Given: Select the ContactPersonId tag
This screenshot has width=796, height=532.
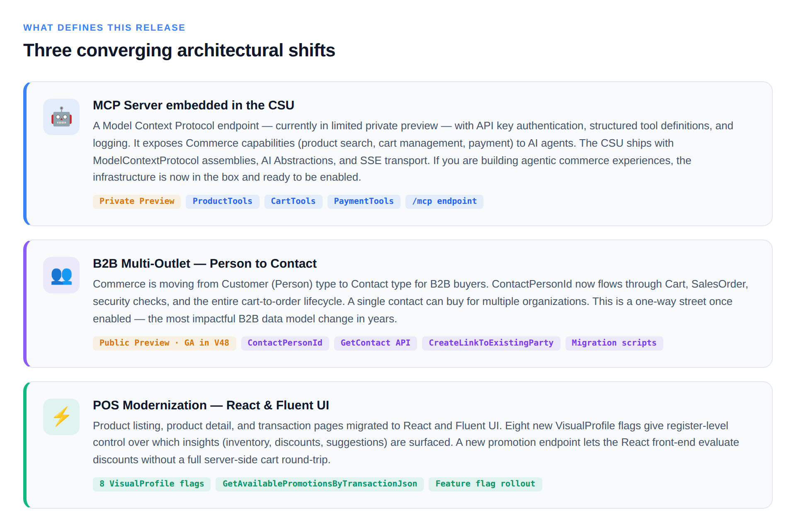Looking at the screenshot, I should pos(285,343).
